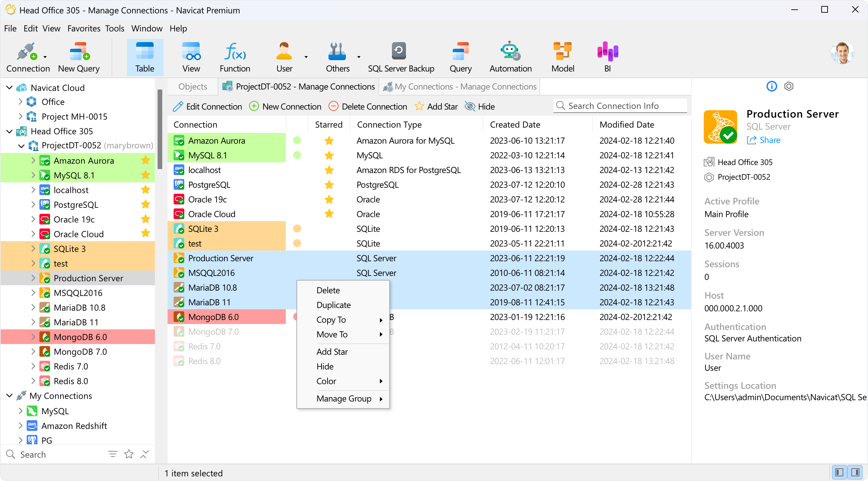Collapse the Head Office 305 tree node

pos(9,131)
